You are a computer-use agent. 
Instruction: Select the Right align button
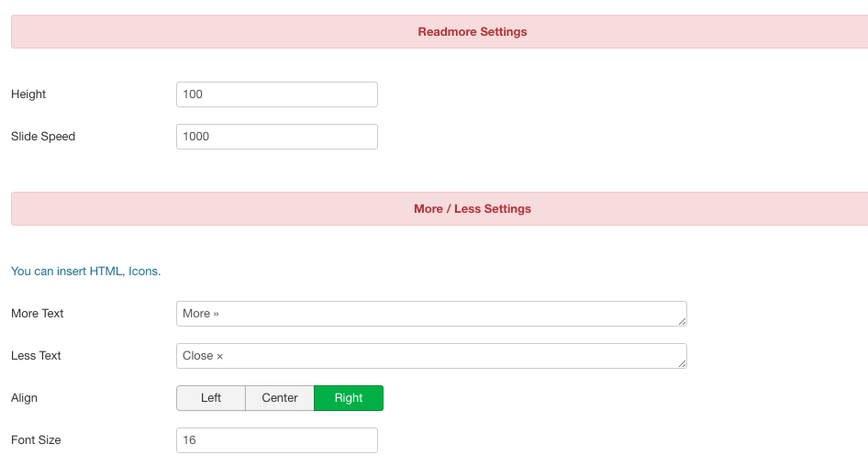(349, 398)
